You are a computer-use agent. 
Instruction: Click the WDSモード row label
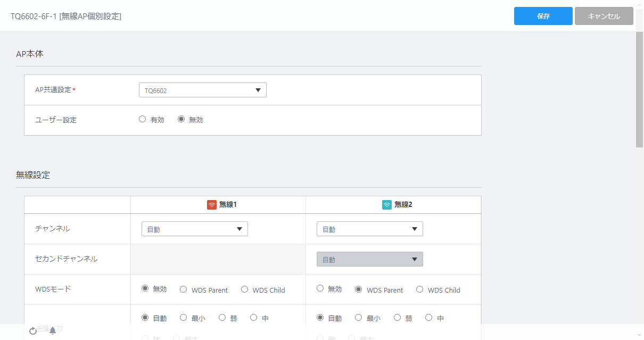pos(53,289)
